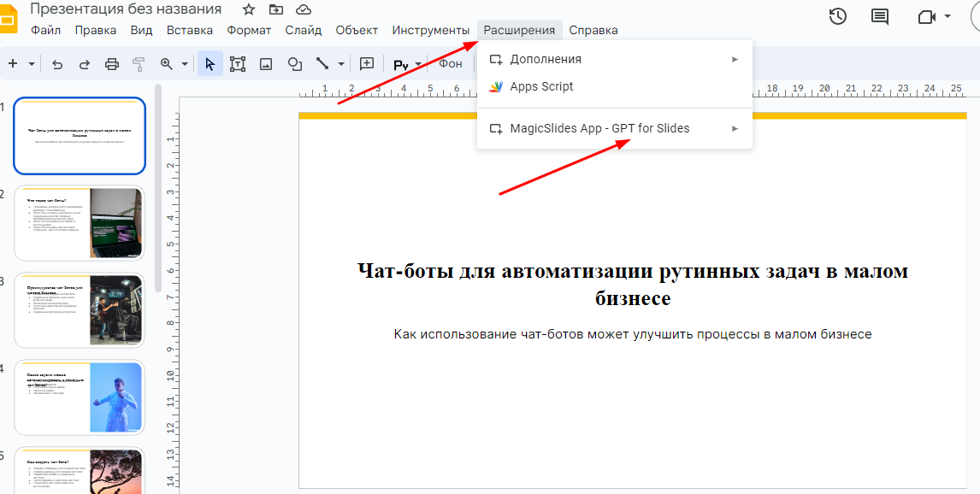Click the filmstrip vertical scrollbar
The image size is (980, 494).
tap(158, 187)
